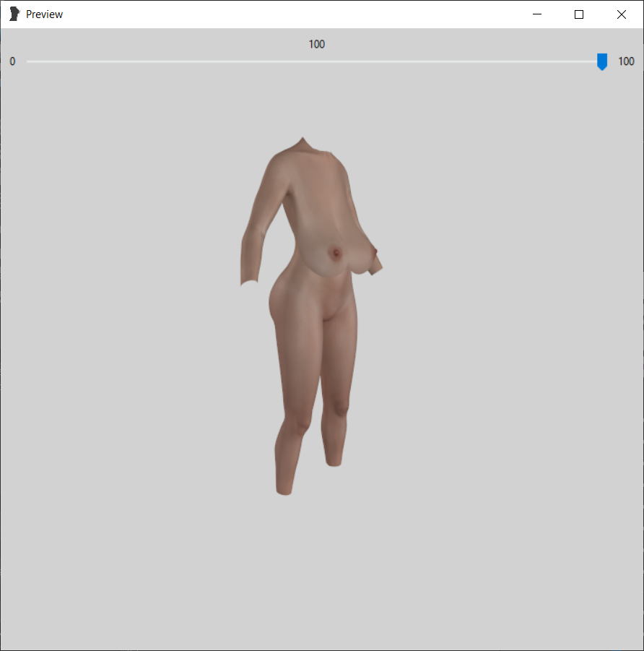
Task: Maximize the Preview window
Action: pyautogui.click(x=578, y=14)
